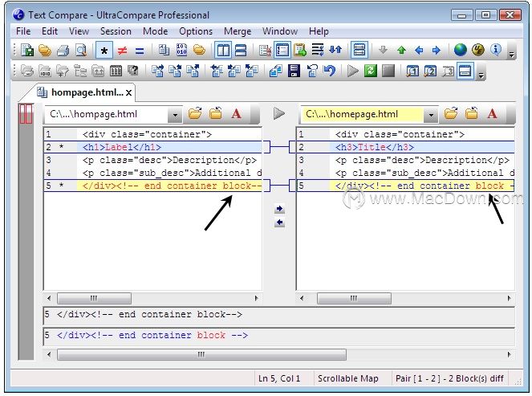
Task: Toggle show only matching lines (=)
Action: pyautogui.click(x=140, y=51)
